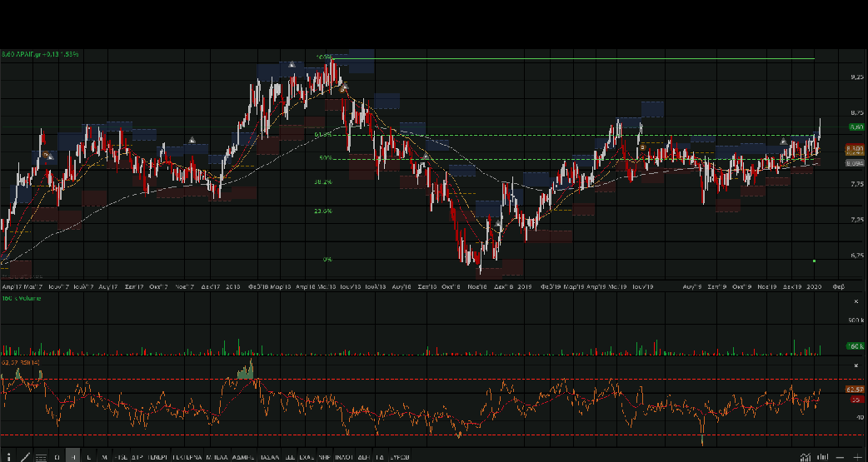Switch to the ΤΕΝΕΡΓ symbol tab
This screenshot has height=462, width=868.
(x=157, y=457)
